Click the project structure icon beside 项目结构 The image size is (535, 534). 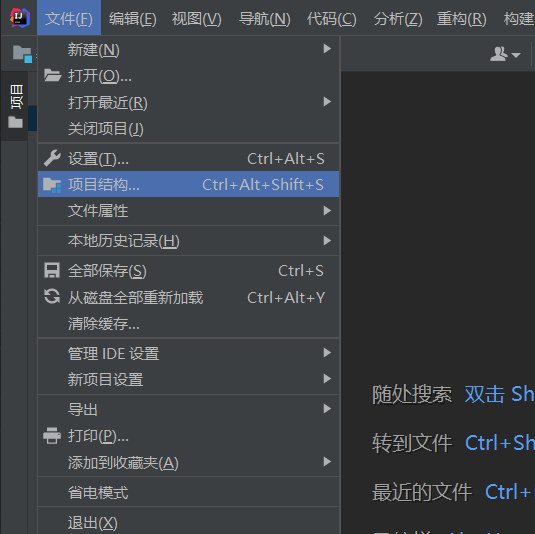(52, 185)
